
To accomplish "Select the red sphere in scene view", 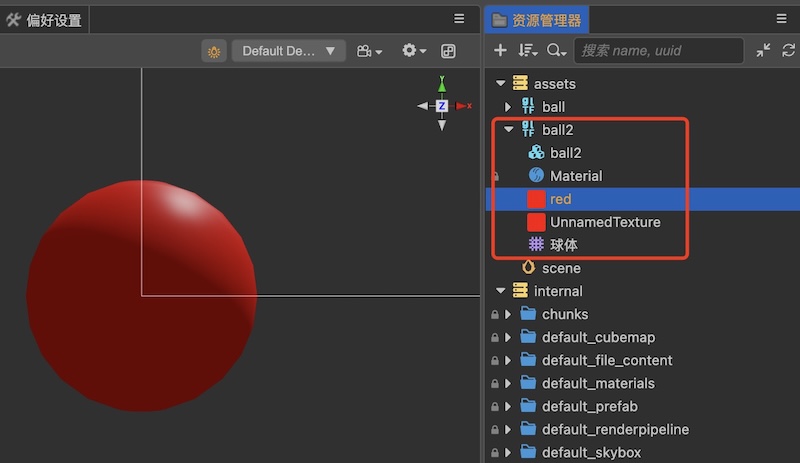I will pos(141,296).
